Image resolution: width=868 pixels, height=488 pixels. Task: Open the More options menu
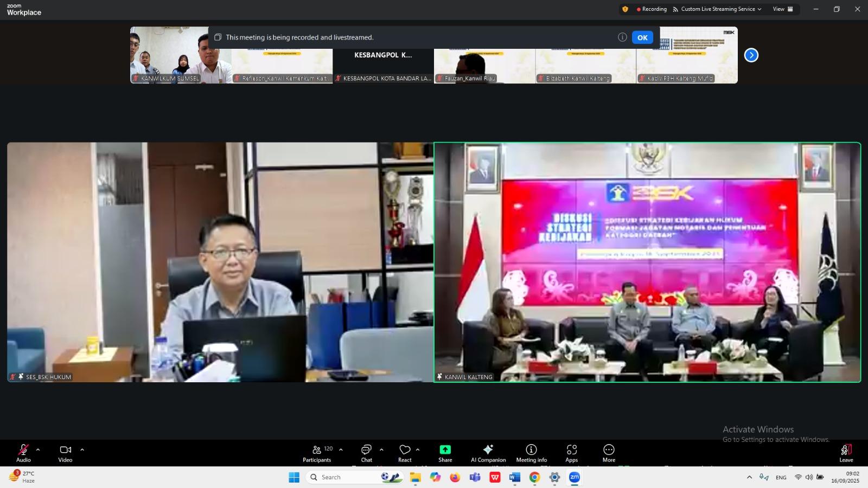609,453
